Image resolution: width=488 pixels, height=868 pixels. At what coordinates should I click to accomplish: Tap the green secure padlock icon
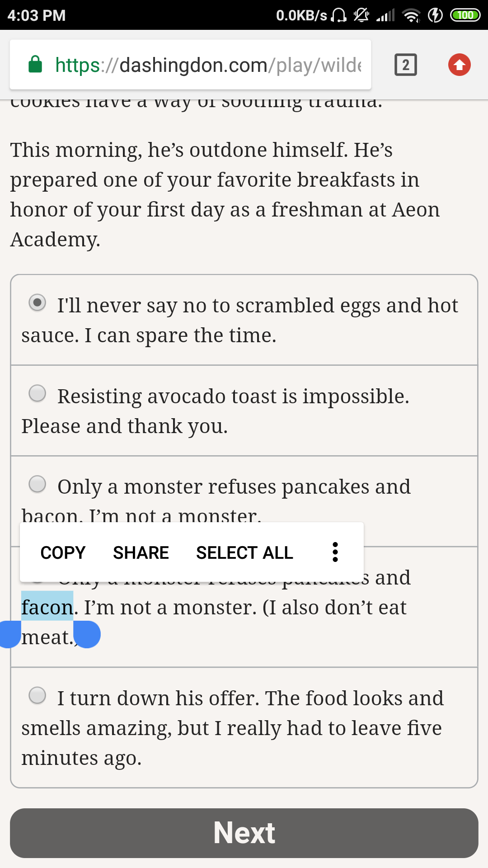point(35,65)
